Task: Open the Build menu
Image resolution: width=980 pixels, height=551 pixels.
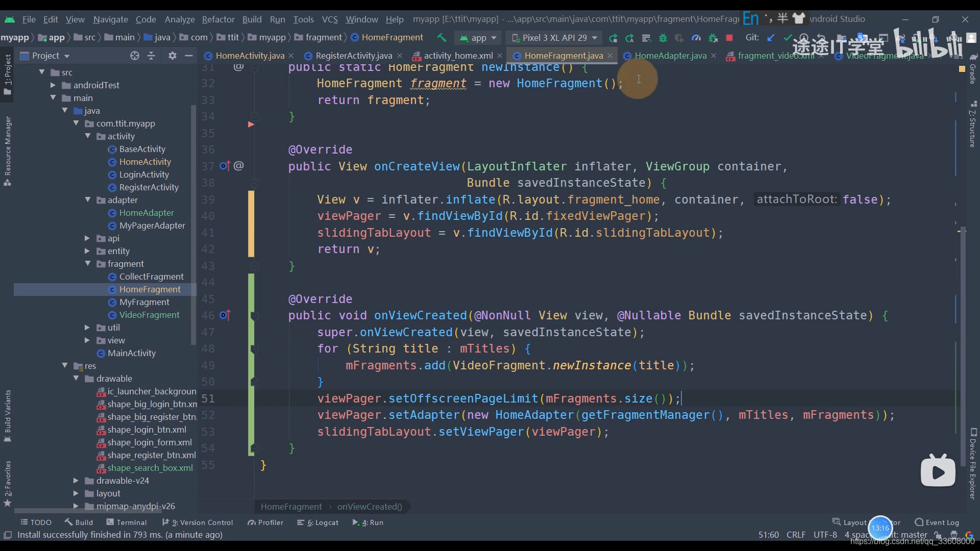Action: coord(252,19)
